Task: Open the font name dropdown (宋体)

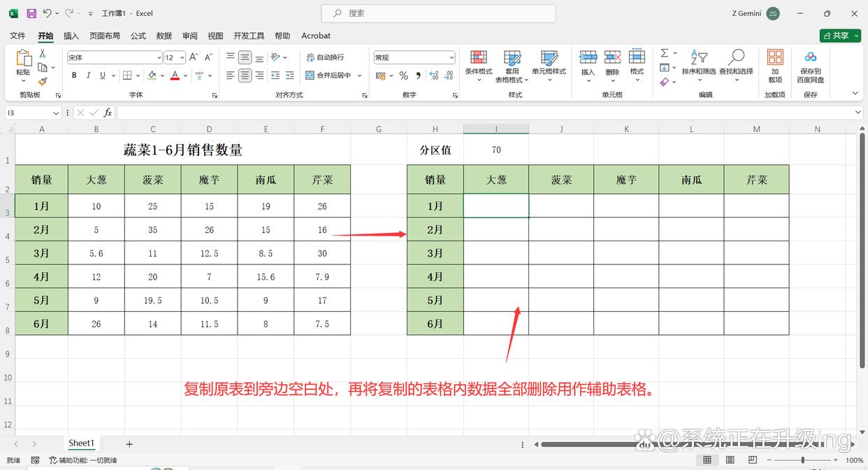Action: (159, 57)
